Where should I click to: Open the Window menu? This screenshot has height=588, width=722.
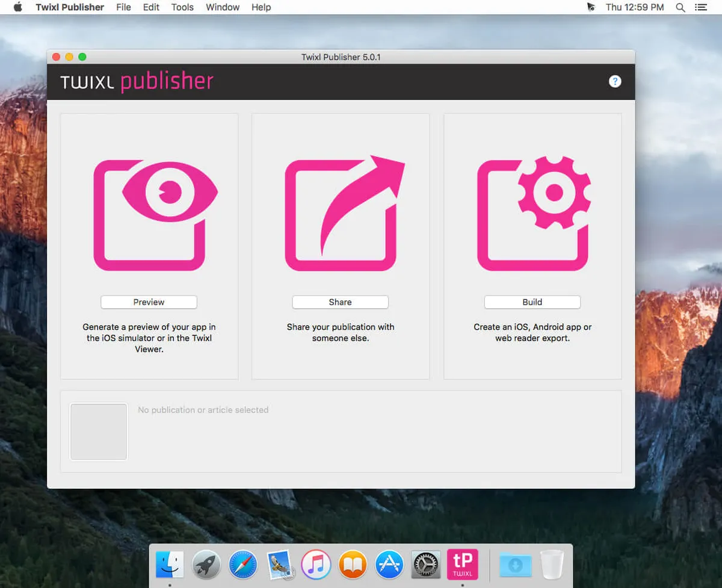coord(223,7)
